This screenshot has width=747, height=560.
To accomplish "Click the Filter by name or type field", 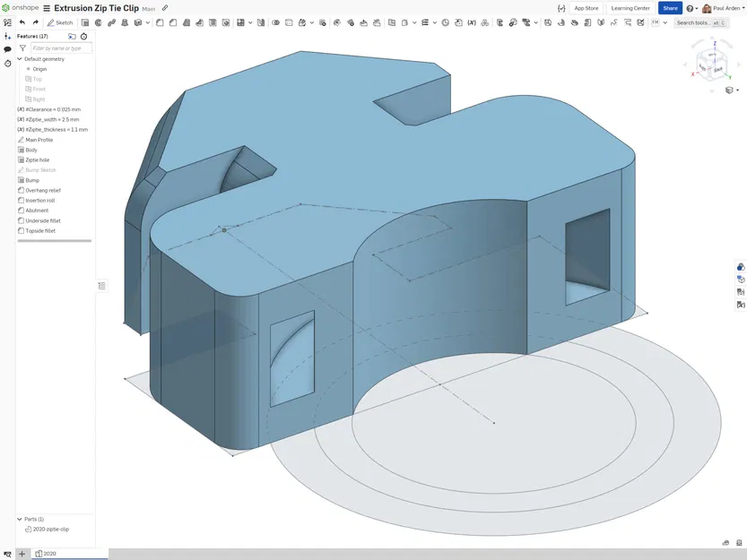I will point(61,48).
